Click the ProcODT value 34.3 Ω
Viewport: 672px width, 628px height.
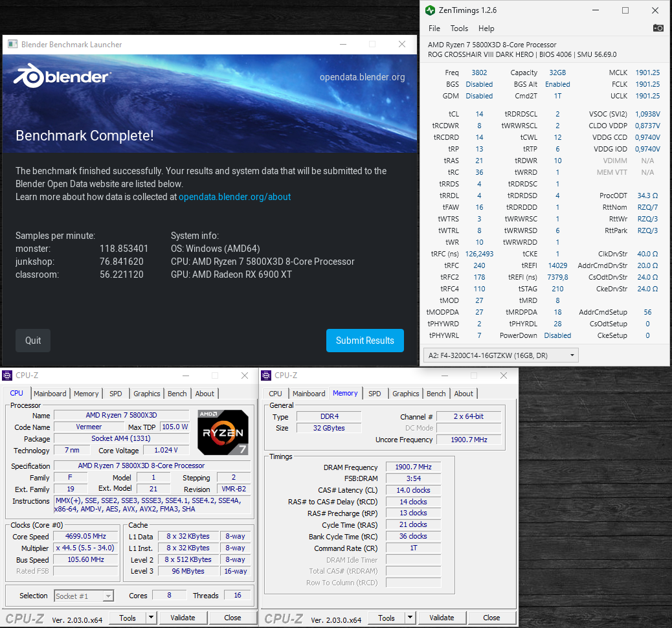(x=647, y=196)
